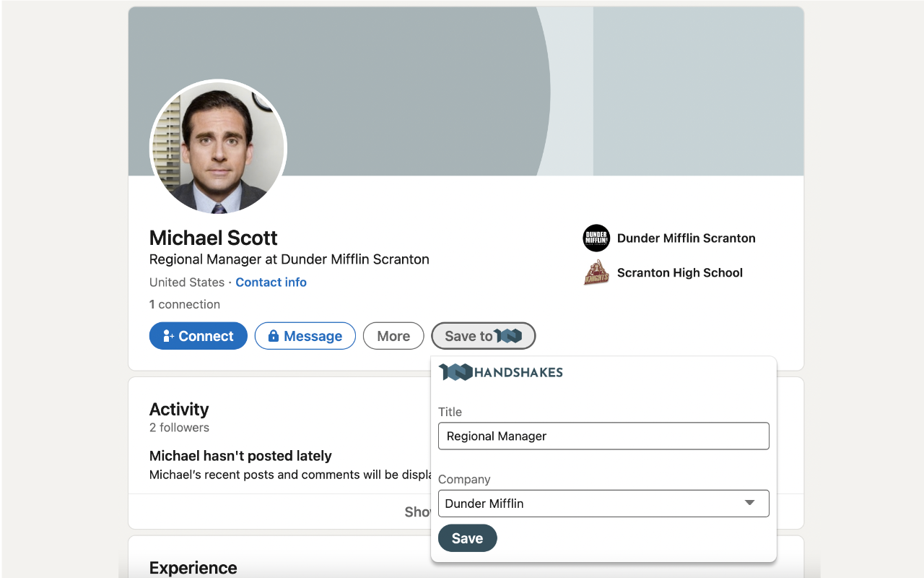Click the Dunder Mifflin Scranton company logo
This screenshot has height=578, width=924.
tap(596, 238)
